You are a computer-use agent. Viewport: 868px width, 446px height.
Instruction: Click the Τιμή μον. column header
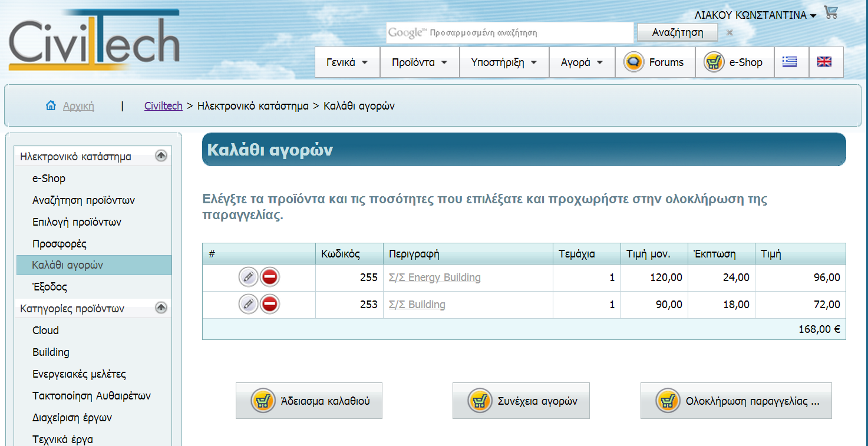point(654,254)
